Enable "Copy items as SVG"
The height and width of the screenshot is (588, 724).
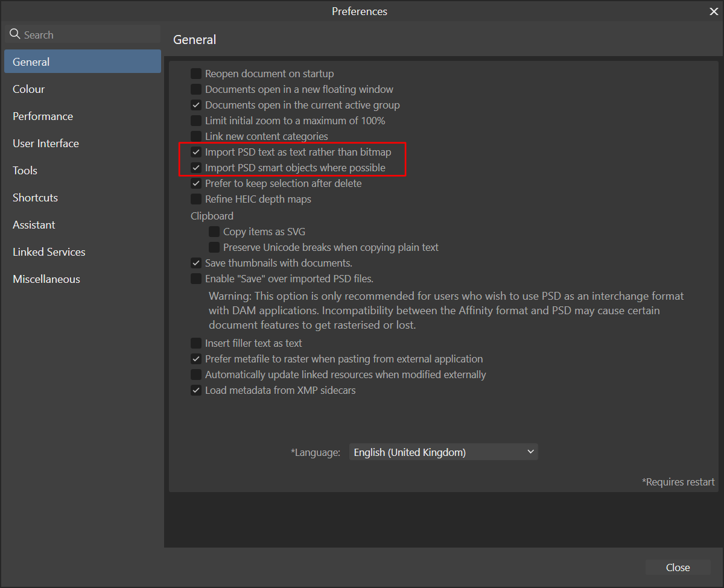point(214,231)
